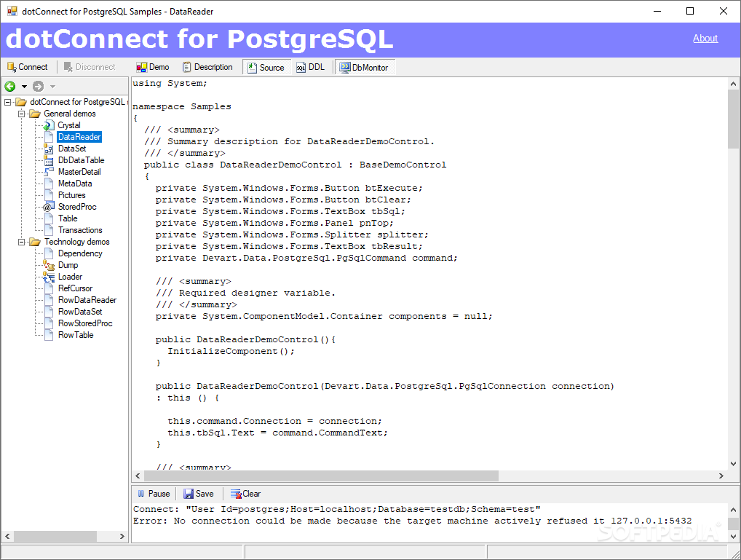Click the MasterDetail demo icon
The width and height of the screenshot is (741, 560).
click(49, 172)
